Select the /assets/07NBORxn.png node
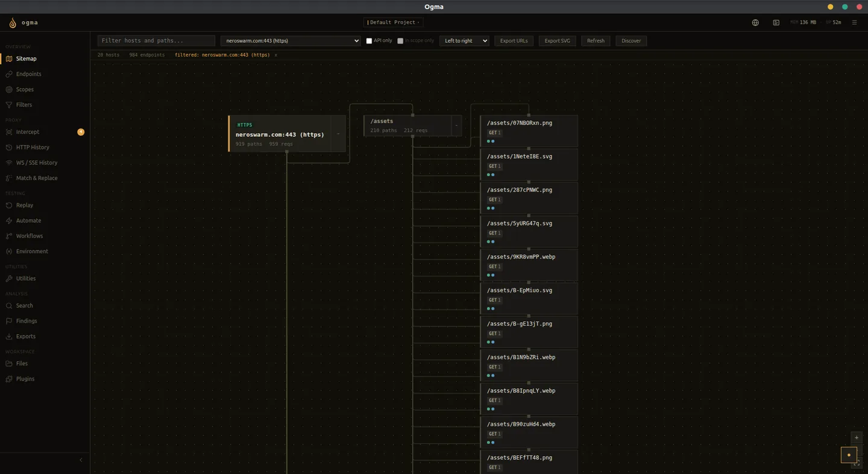This screenshot has width=868, height=474. (529, 131)
